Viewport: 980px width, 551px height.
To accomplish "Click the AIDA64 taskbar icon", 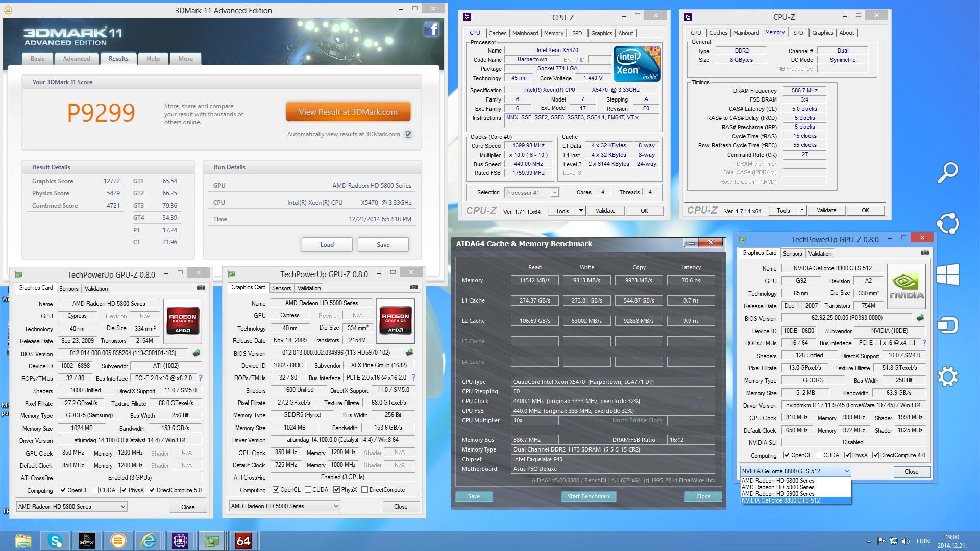I will click(243, 540).
